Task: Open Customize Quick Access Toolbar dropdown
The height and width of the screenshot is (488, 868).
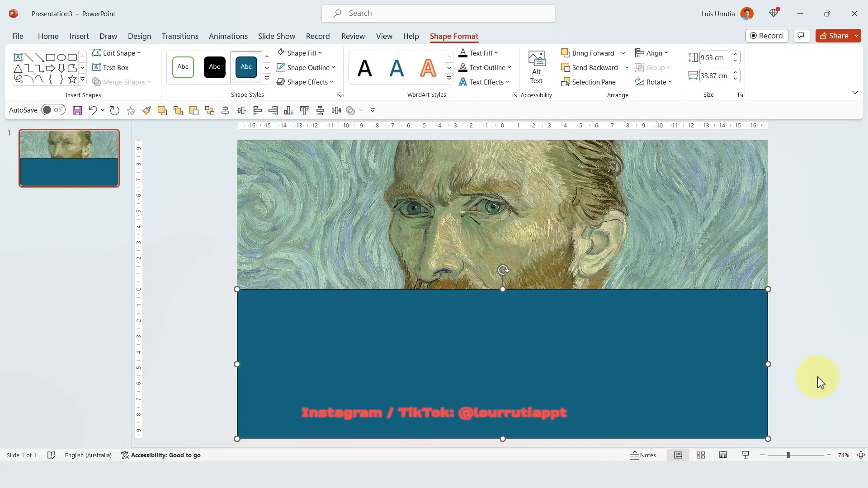Action: (373, 111)
